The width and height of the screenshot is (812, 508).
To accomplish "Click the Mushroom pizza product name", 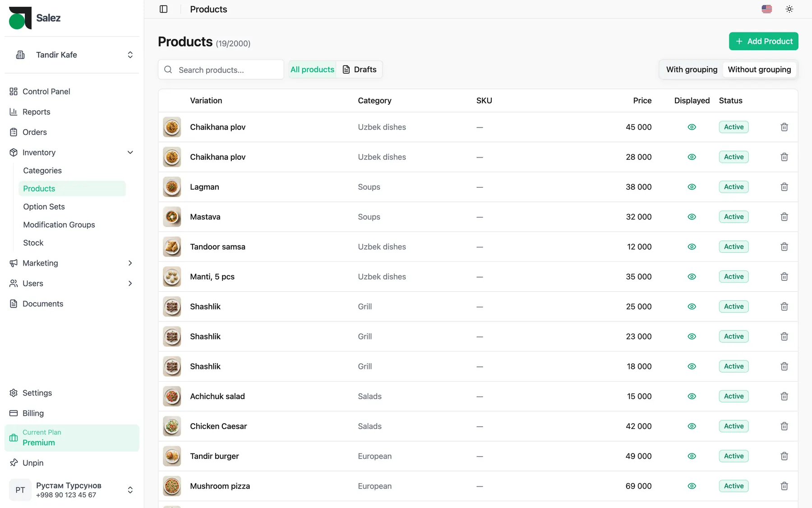I will point(220,486).
